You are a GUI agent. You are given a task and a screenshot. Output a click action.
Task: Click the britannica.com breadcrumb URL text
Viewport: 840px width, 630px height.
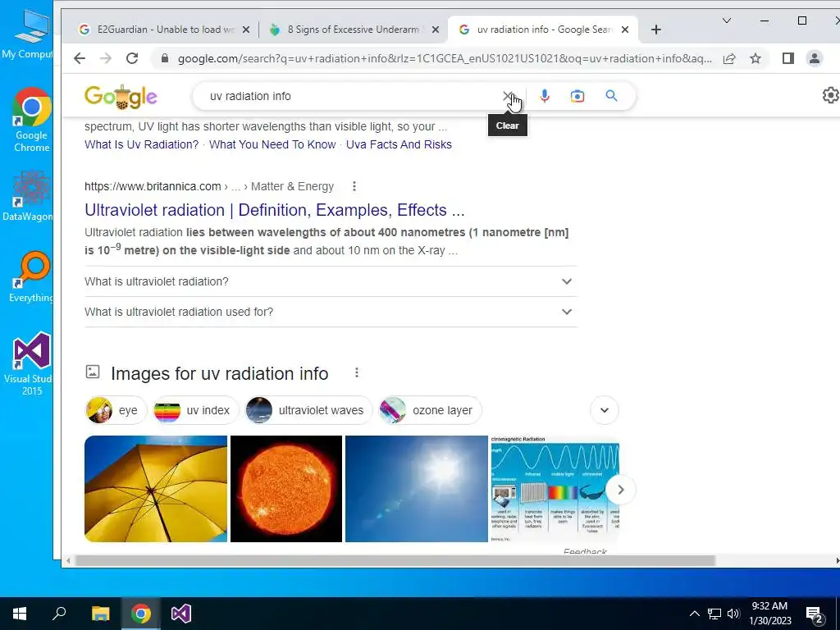[x=209, y=186]
